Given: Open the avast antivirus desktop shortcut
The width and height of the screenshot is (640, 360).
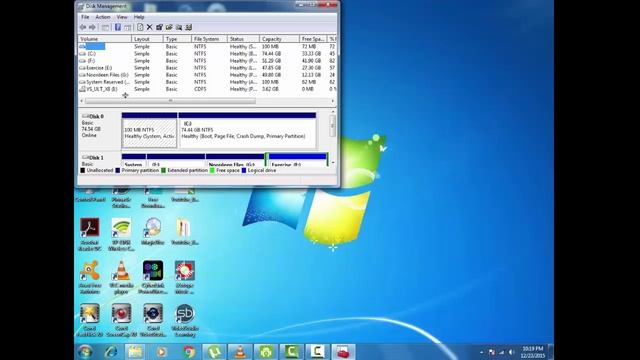Looking at the screenshot, I should click(x=90, y=277).
